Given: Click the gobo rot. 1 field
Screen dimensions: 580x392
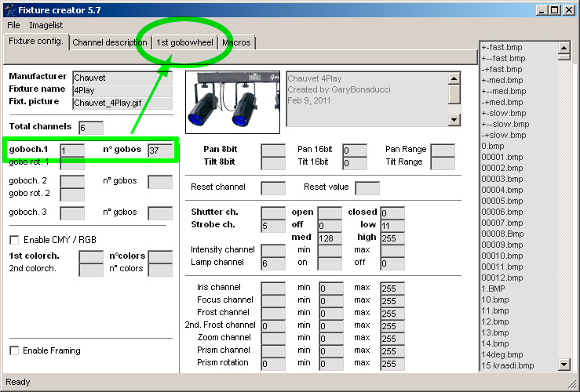Looking at the screenshot, I should click(x=72, y=163).
